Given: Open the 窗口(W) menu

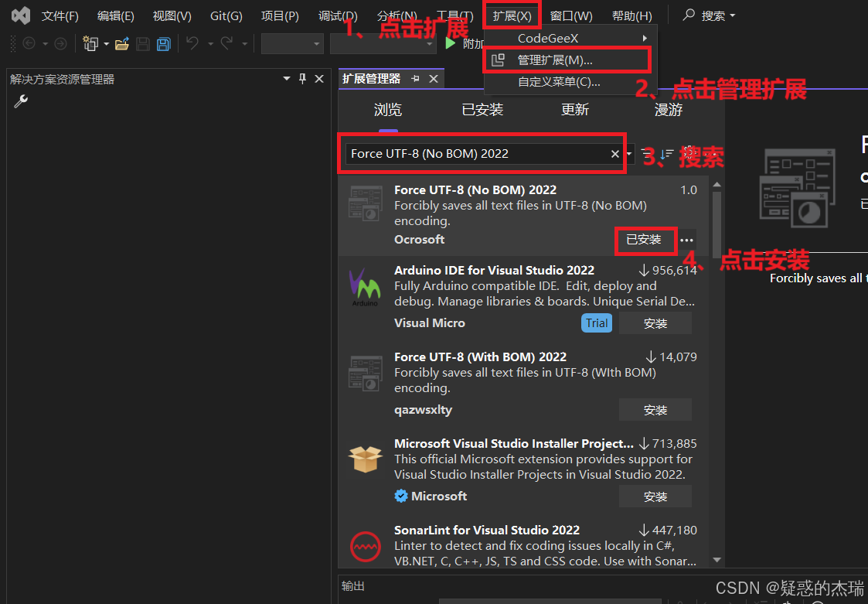Looking at the screenshot, I should click(571, 16).
